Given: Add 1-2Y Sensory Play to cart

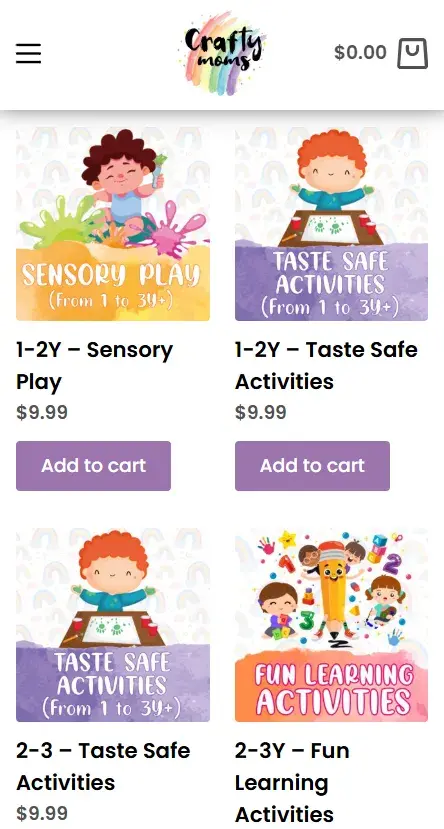Looking at the screenshot, I should (94, 466).
